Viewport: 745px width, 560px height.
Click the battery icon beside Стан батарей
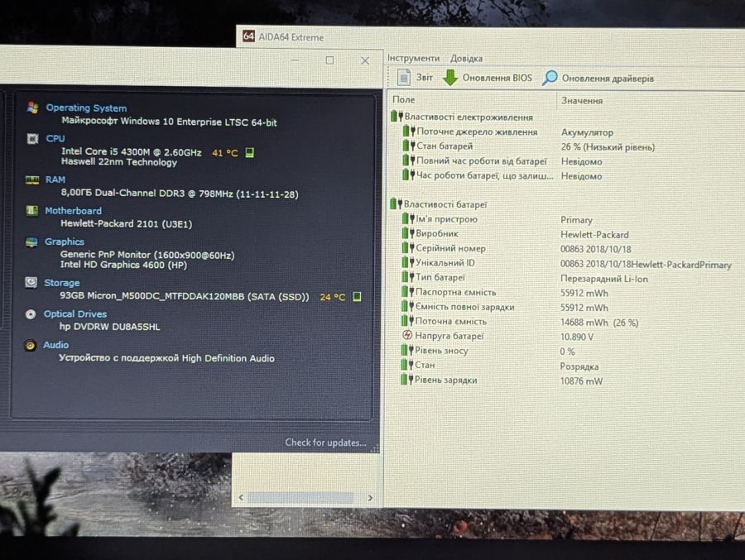click(409, 146)
